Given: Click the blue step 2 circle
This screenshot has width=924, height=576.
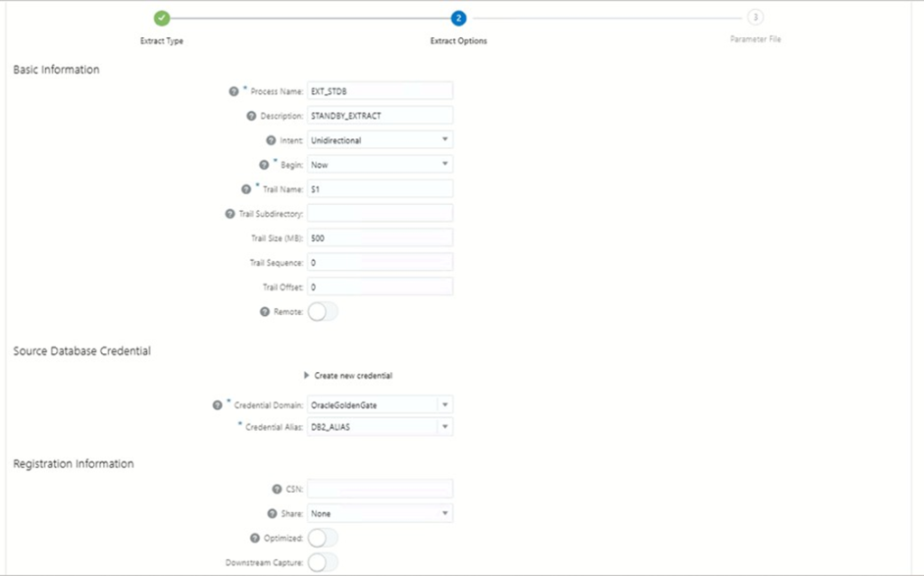Looking at the screenshot, I should (458, 18).
